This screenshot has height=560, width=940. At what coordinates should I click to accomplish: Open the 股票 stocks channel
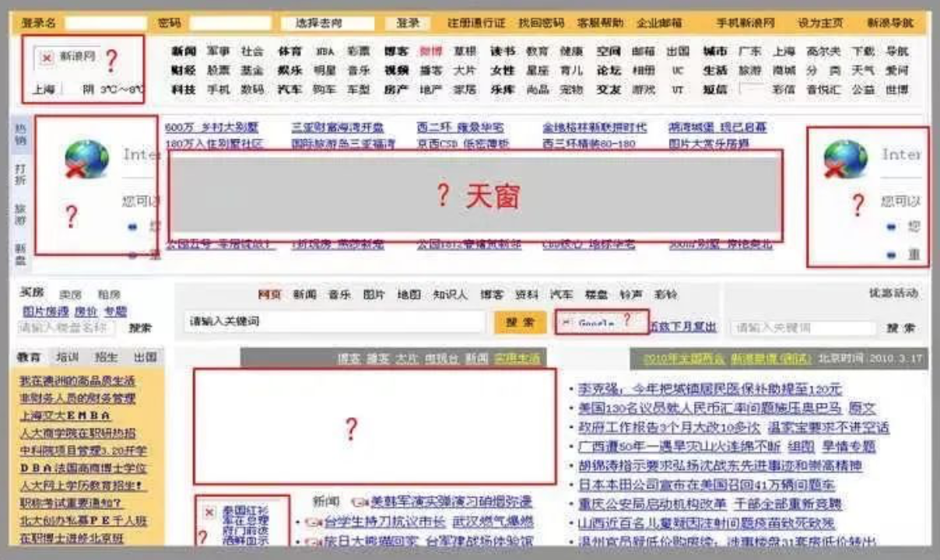[218, 70]
